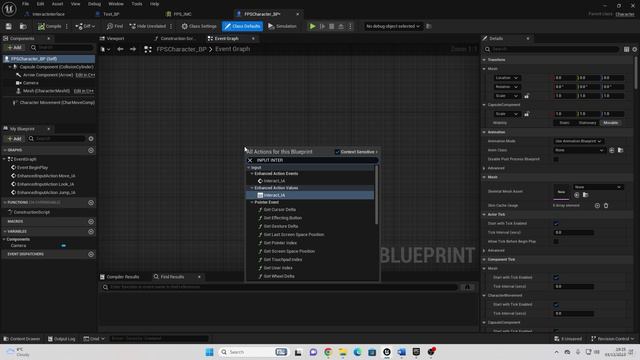640x360 pixels.
Task: Open Details property matrix grid icon
Action: point(626,49)
